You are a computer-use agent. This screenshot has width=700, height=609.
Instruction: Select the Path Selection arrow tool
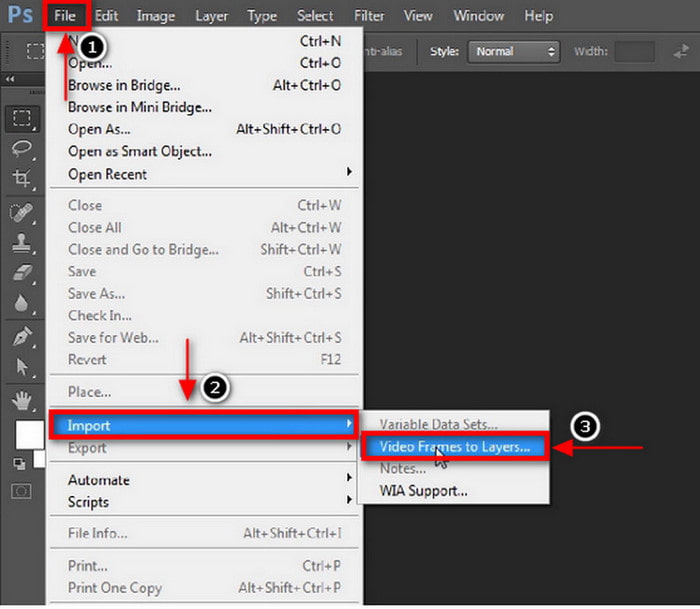coord(22,367)
